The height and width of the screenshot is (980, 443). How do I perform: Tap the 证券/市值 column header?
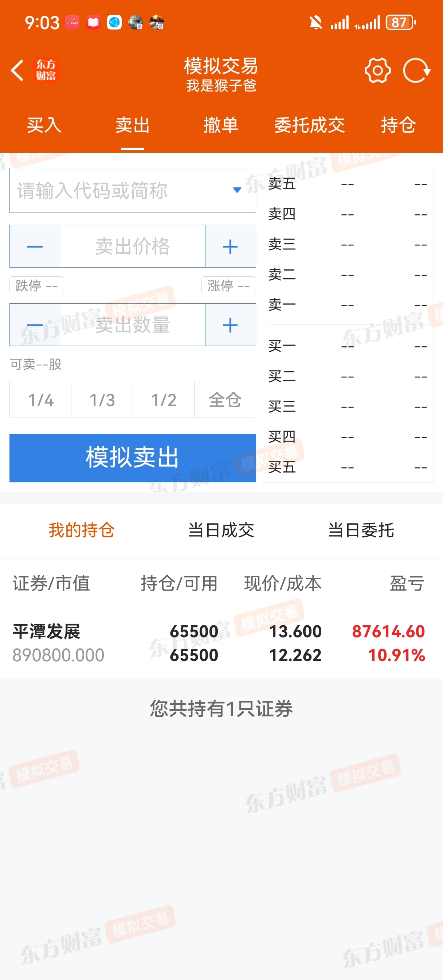(x=51, y=583)
